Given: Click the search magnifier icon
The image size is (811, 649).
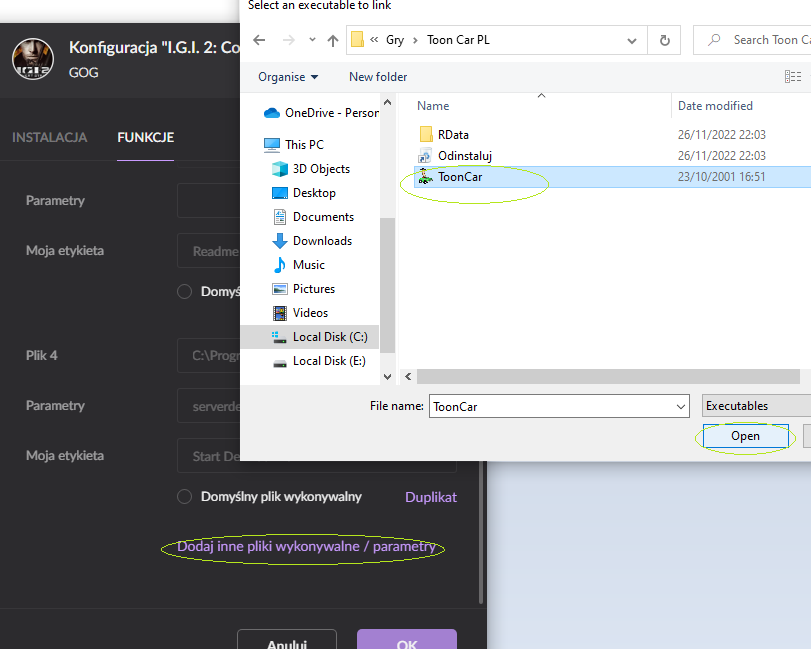Looking at the screenshot, I should [714, 39].
